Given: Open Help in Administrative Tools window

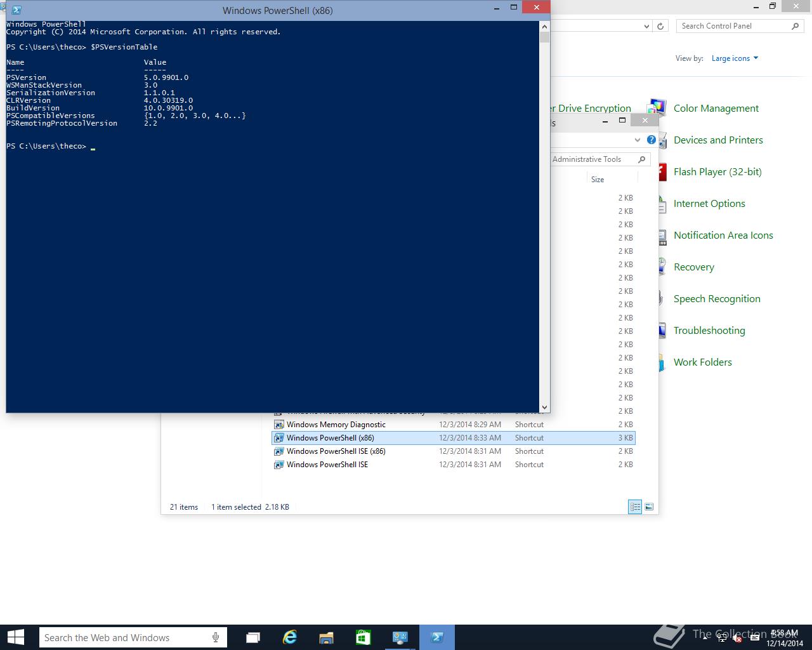Looking at the screenshot, I should pos(651,140).
